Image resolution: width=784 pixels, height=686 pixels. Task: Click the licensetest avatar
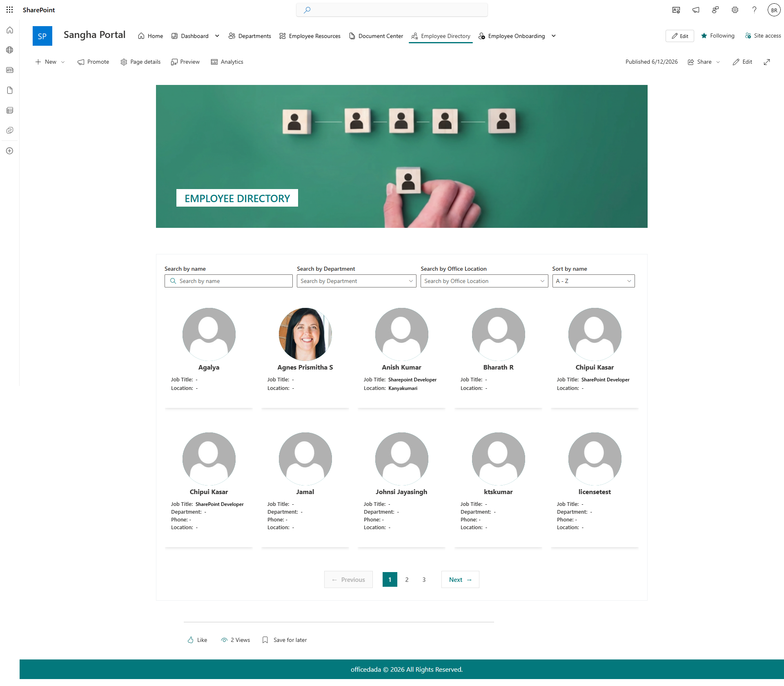(595, 459)
